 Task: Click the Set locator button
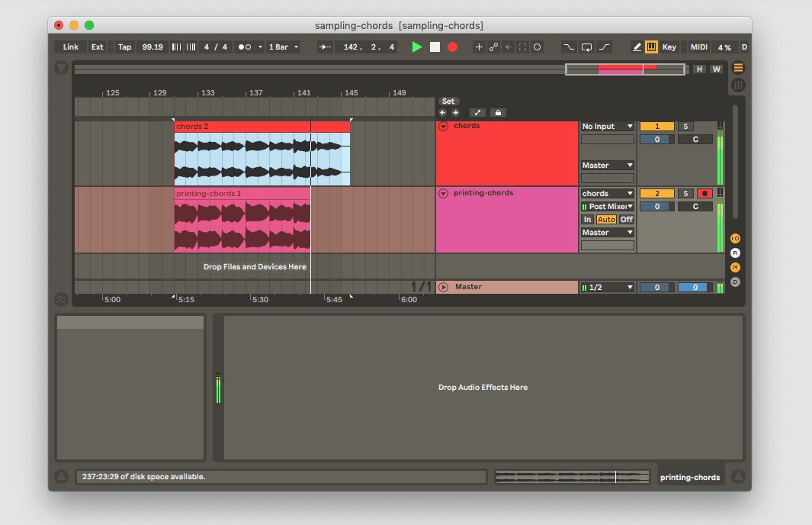(448, 101)
